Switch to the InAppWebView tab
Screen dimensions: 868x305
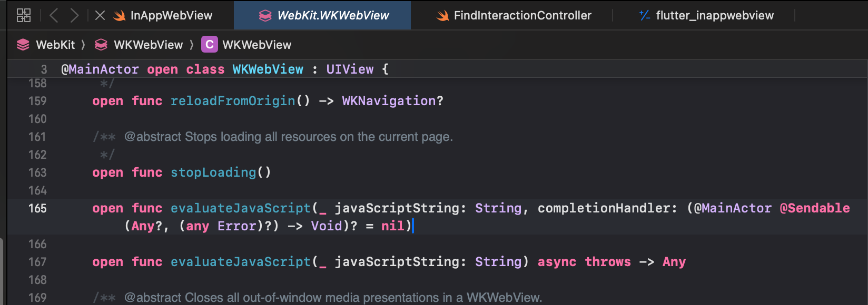[x=171, y=16]
